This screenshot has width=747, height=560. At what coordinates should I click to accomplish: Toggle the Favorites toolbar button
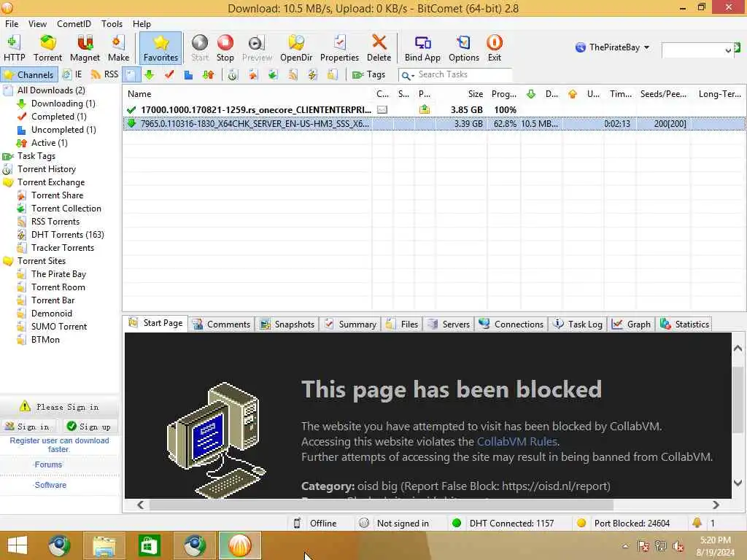click(160, 48)
